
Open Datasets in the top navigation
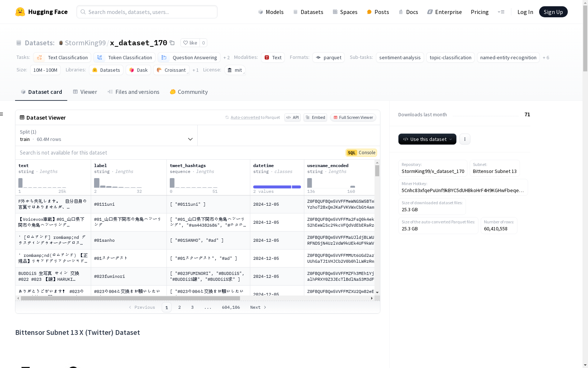[x=308, y=12]
